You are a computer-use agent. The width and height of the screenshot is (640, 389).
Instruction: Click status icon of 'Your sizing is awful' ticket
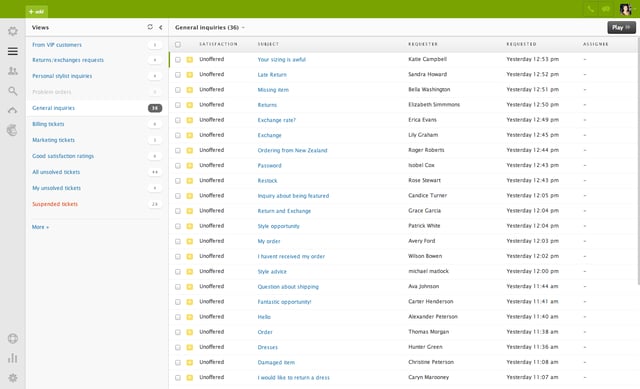click(190, 60)
